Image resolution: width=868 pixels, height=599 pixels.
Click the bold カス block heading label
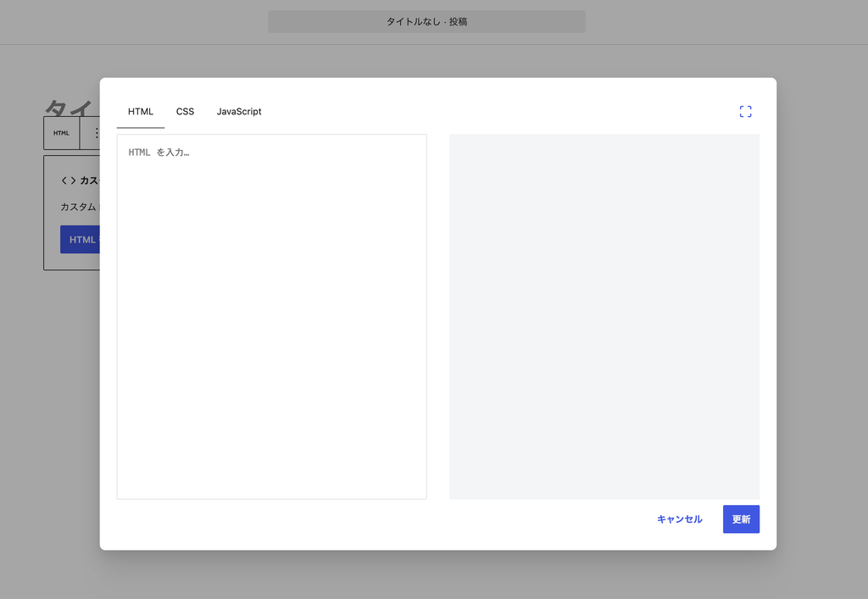pyautogui.click(x=89, y=180)
